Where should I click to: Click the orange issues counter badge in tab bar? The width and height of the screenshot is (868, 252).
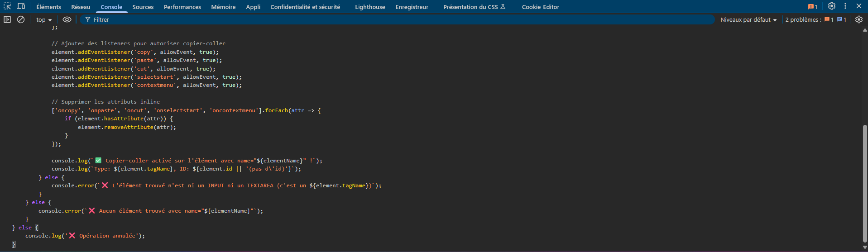(x=813, y=7)
